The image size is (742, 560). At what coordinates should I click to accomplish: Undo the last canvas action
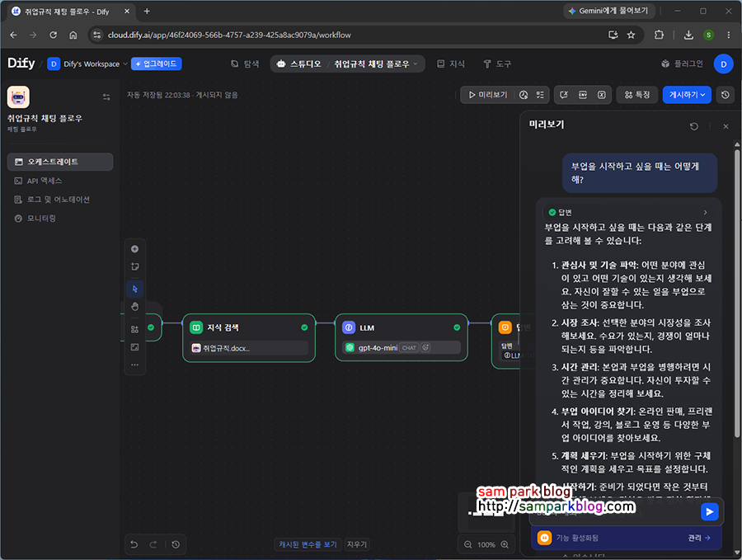tap(134, 545)
